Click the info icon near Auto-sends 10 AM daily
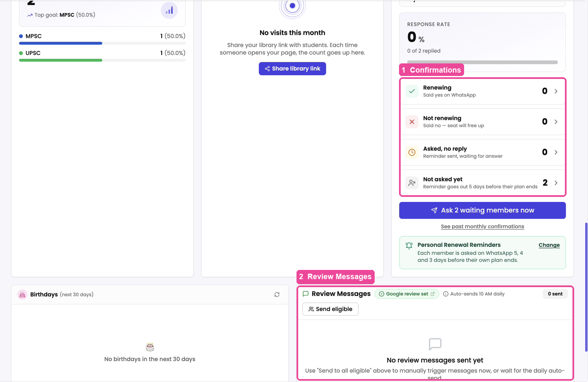The height and width of the screenshot is (382, 588). (446, 294)
